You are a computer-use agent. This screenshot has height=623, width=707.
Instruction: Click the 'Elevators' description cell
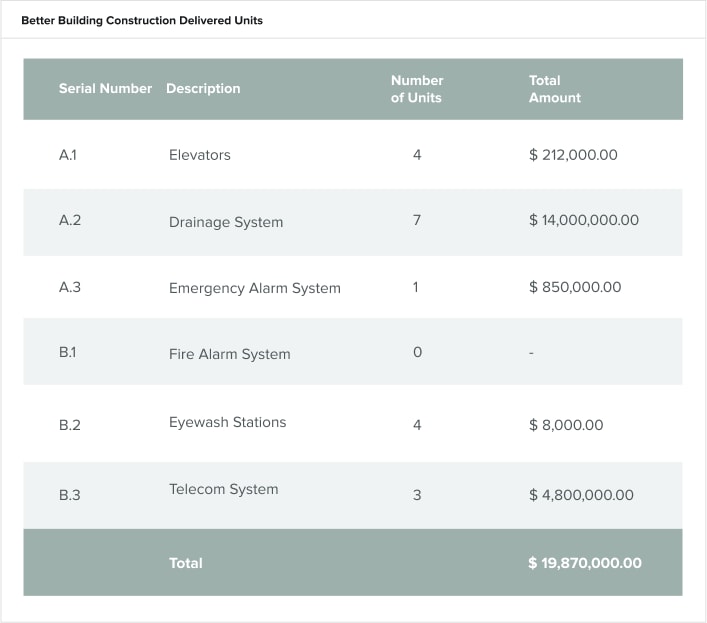coord(200,155)
